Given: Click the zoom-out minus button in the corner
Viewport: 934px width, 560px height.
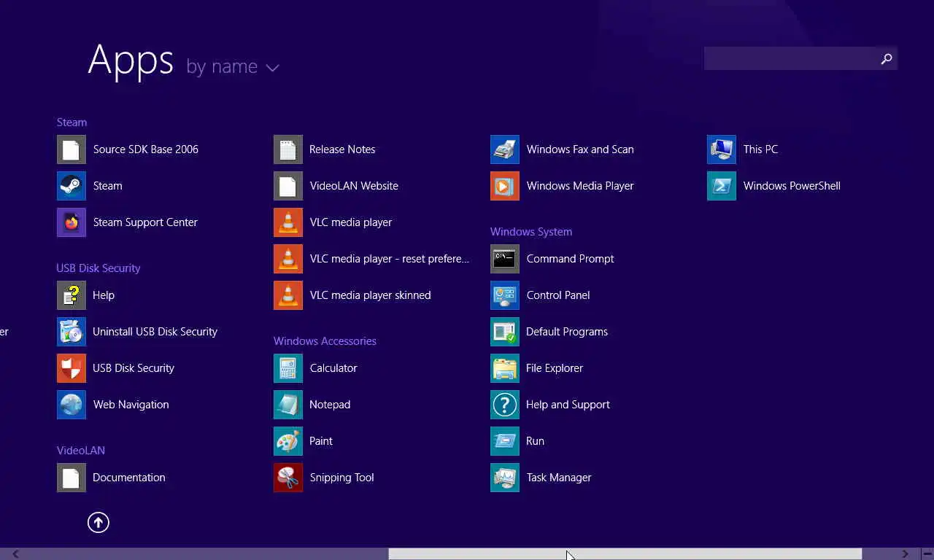Looking at the screenshot, I should coord(927,554).
